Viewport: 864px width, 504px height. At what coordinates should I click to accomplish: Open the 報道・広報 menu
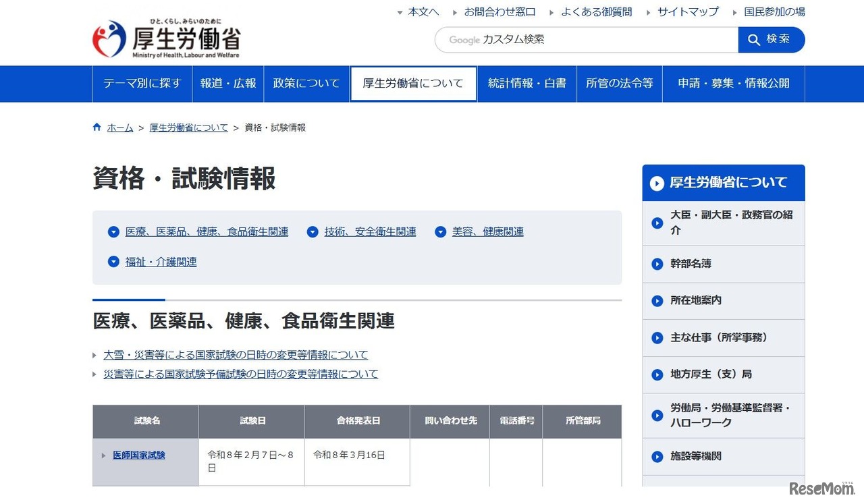pyautogui.click(x=227, y=83)
